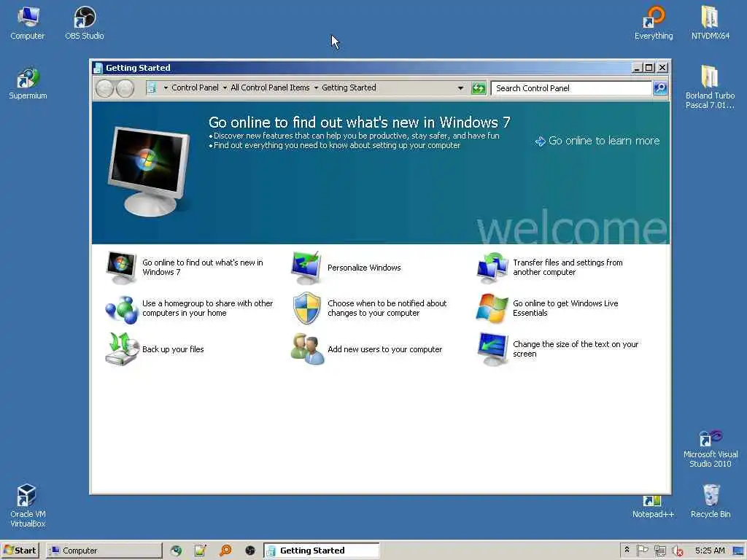Open Go online to find out what's new in Windows 7
This screenshot has width=747, height=560.
[x=203, y=267]
